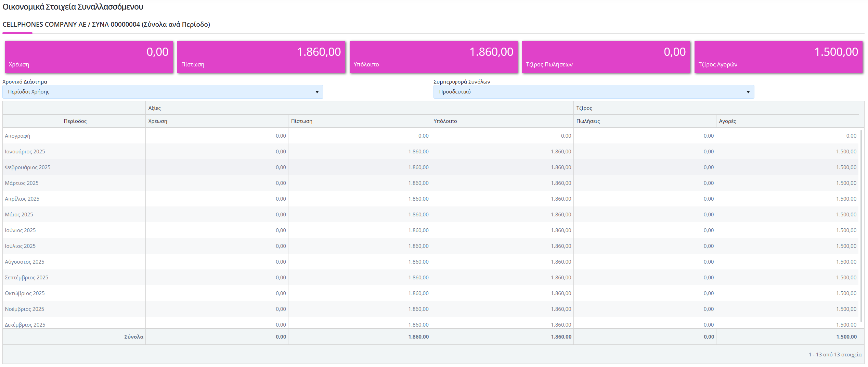
Task: Select the Απρίλιος 2025 row
Action: (x=431, y=199)
